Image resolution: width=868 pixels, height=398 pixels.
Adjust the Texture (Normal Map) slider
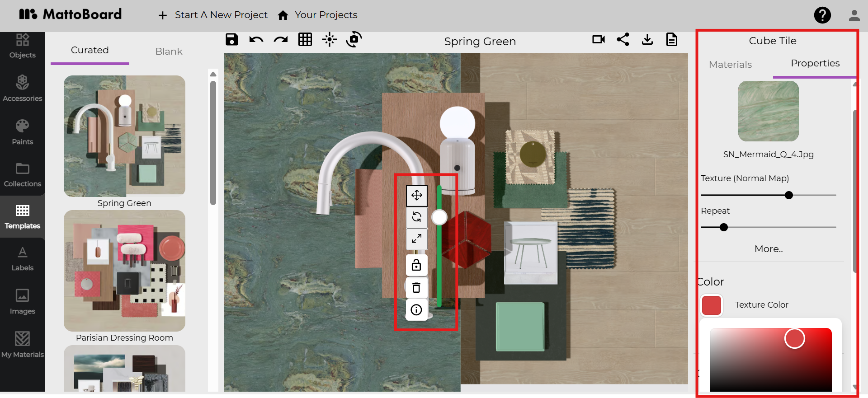coord(789,195)
